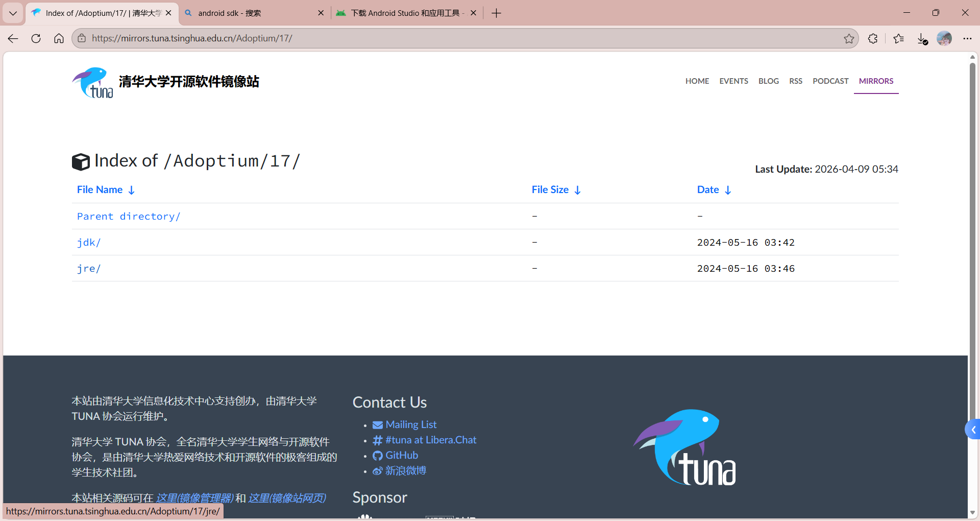Click the Last Update timestamp text
Image resolution: width=980 pixels, height=521 pixels.
[826, 169]
